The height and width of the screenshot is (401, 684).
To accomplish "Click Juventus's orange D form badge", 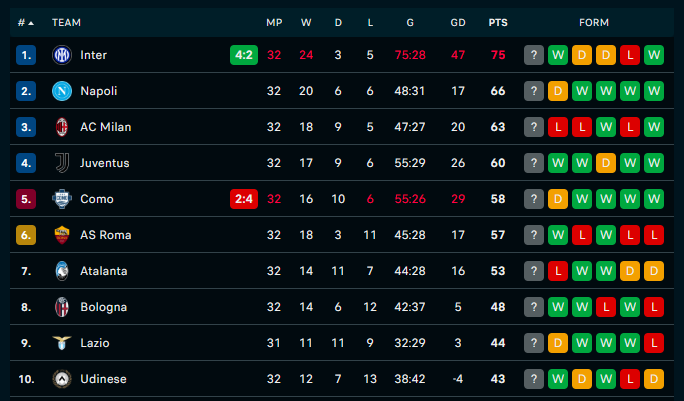I will pyautogui.click(x=606, y=163).
